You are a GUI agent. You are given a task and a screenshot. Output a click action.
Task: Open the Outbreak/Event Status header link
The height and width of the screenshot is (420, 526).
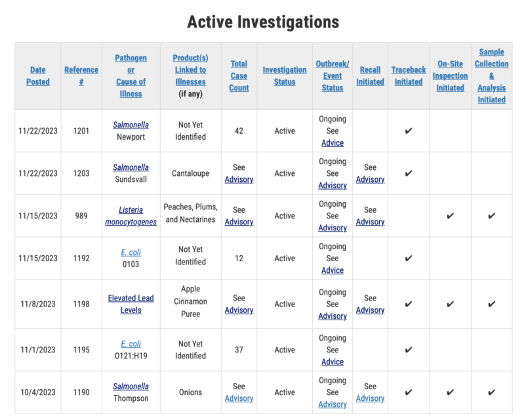pos(333,76)
